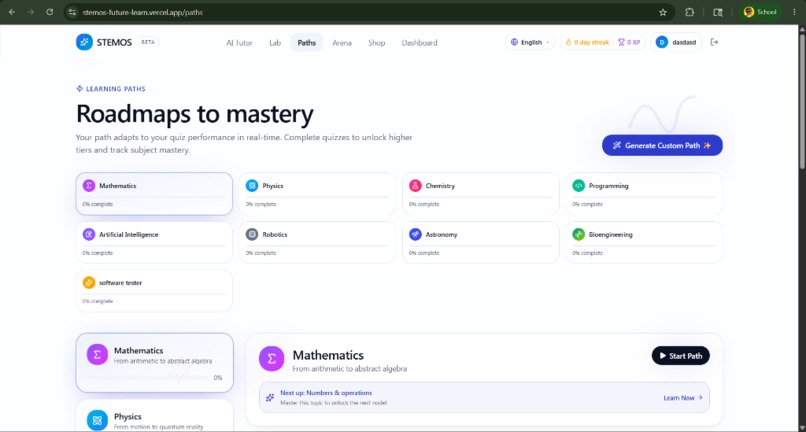Click the Next up: Numbers & operations banner

tap(484, 398)
